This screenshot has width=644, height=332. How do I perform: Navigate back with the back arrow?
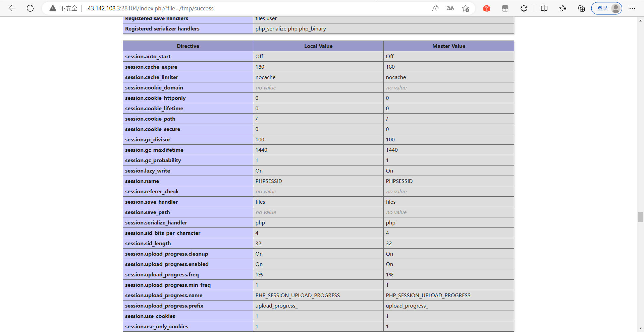pos(12,8)
